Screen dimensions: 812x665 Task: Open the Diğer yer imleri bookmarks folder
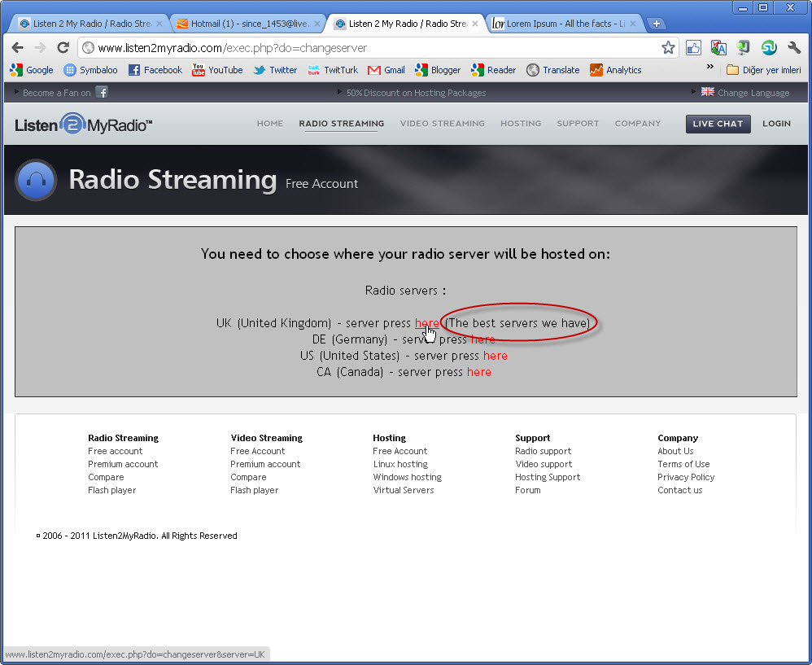pos(764,70)
